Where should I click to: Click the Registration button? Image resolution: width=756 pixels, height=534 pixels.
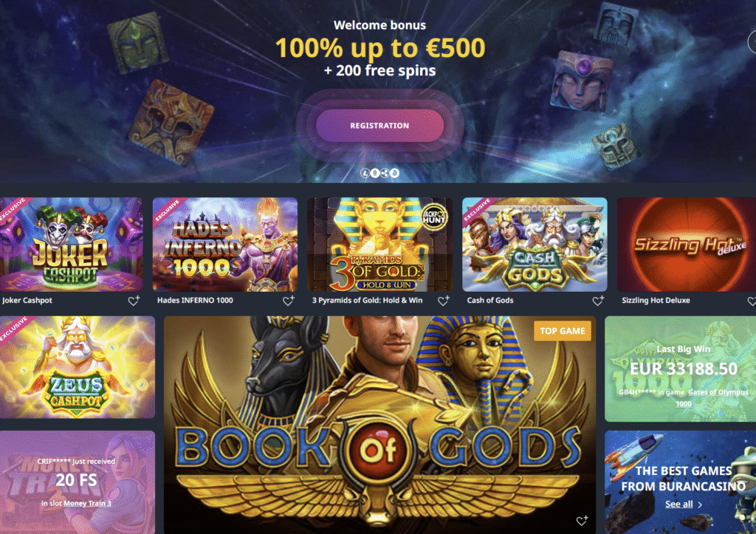click(379, 126)
